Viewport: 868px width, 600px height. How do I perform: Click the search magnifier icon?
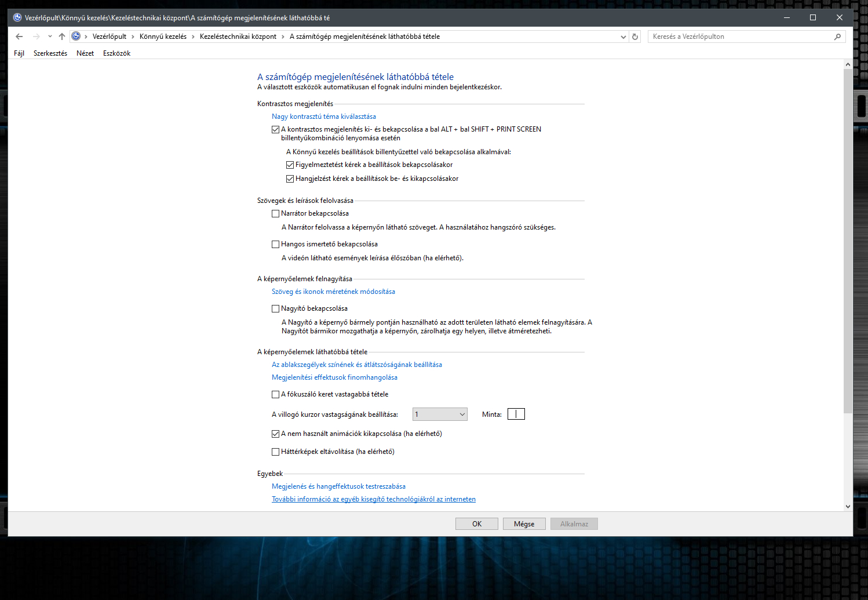tap(837, 37)
